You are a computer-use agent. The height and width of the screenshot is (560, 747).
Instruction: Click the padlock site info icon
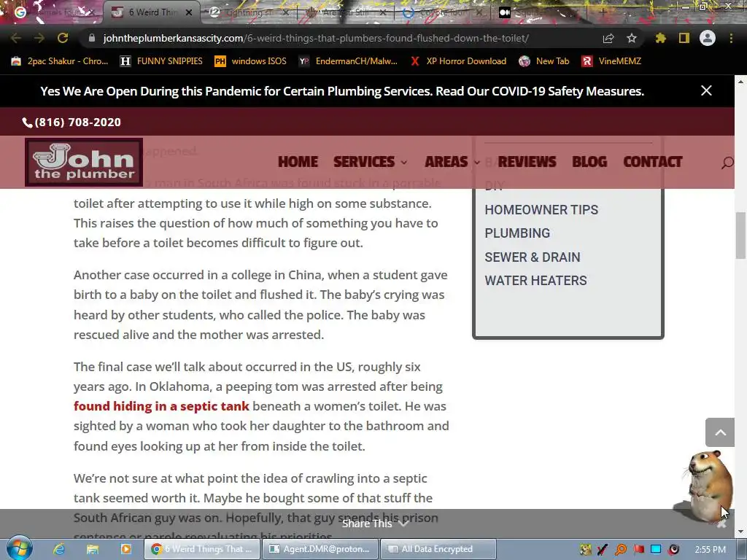coord(92,38)
